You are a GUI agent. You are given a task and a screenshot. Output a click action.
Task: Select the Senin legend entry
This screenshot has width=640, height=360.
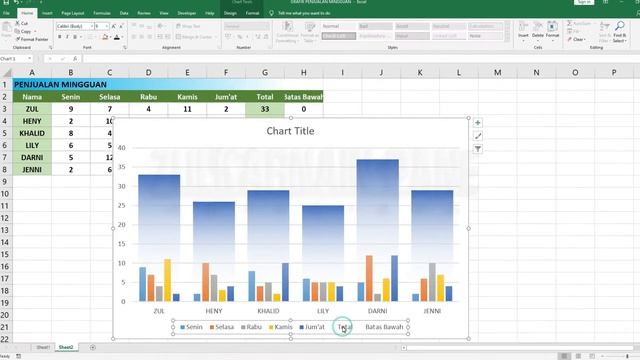(191, 327)
